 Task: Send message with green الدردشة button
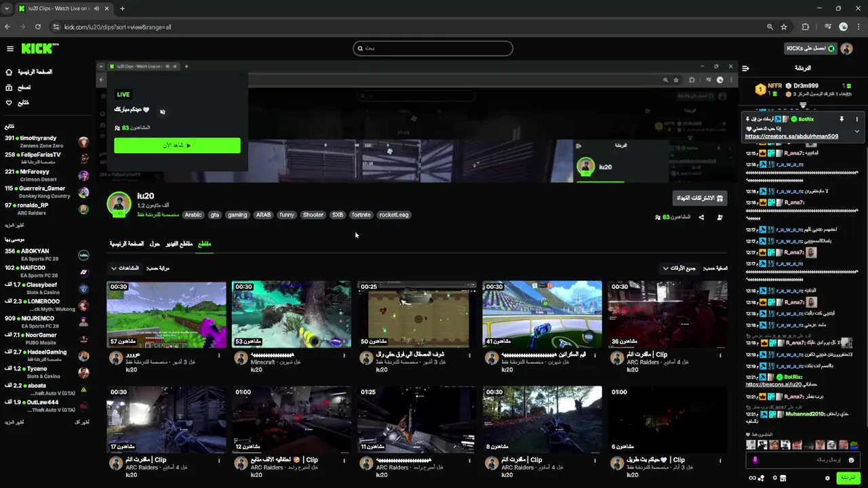848,478
